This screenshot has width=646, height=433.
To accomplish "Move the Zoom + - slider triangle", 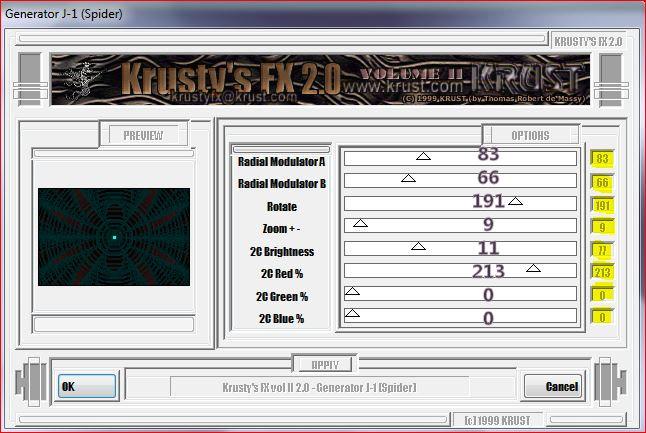I will 360,223.
